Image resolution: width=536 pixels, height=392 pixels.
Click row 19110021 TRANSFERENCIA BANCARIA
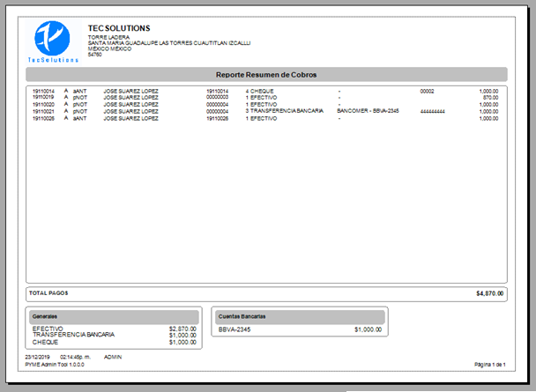(x=264, y=111)
